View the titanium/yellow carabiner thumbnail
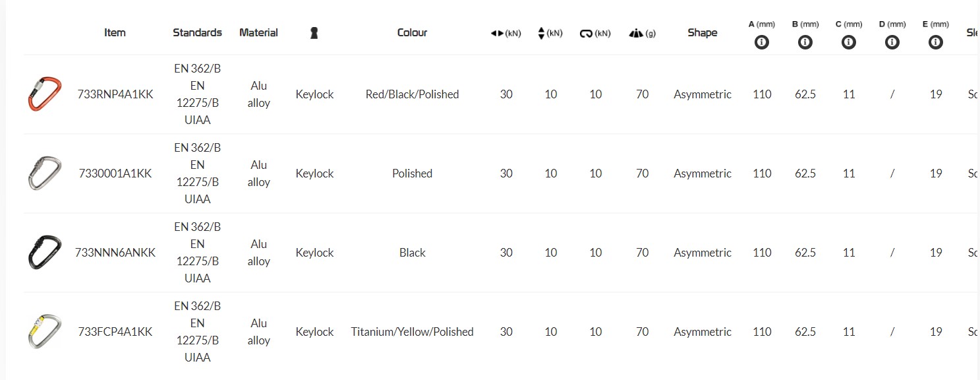The image size is (980, 380). pos(45,332)
